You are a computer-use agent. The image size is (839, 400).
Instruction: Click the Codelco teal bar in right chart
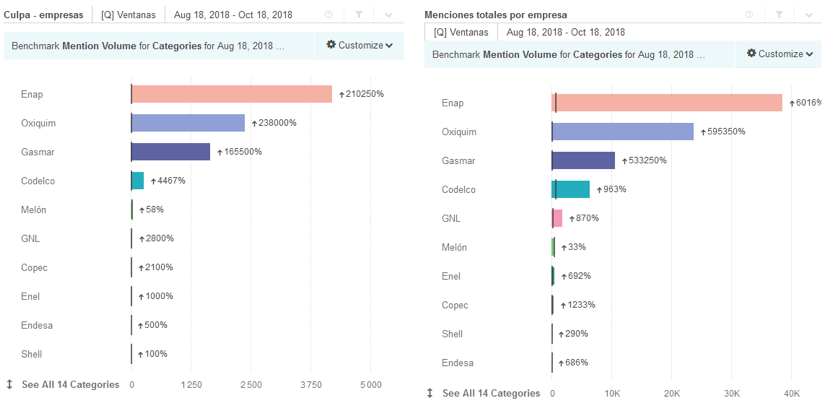(x=571, y=190)
